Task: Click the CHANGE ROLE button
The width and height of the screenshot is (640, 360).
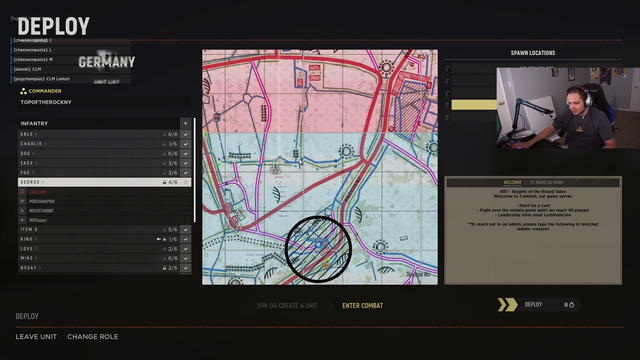Action: point(93,337)
